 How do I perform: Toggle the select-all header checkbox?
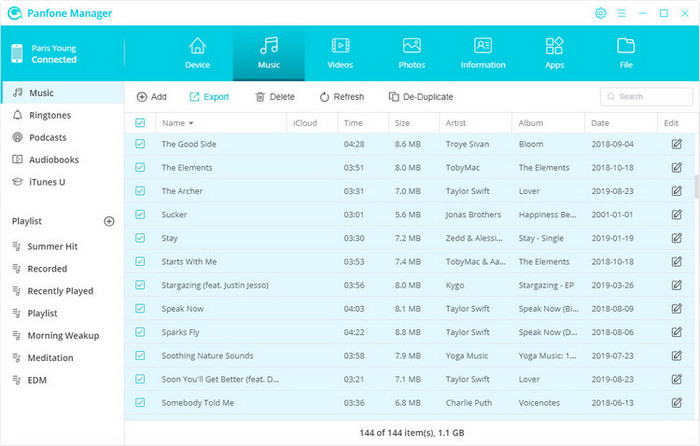tap(140, 123)
